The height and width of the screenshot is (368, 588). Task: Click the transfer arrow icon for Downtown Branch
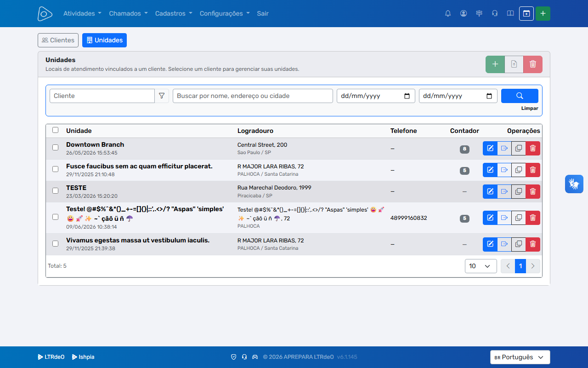(x=504, y=148)
